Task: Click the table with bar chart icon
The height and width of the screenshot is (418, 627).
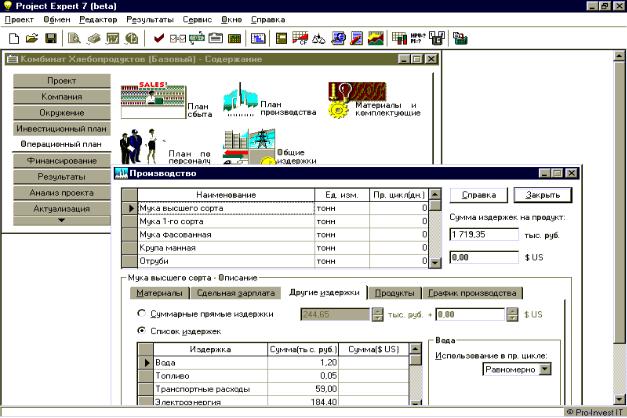Action: pyautogui.click(x=399, y=38)
